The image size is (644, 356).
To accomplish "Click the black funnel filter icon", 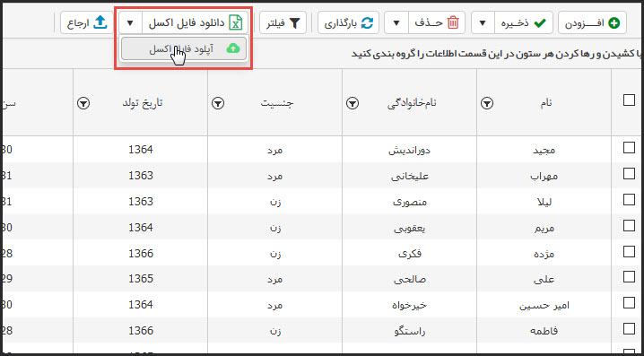I will (x=295, y=23).
